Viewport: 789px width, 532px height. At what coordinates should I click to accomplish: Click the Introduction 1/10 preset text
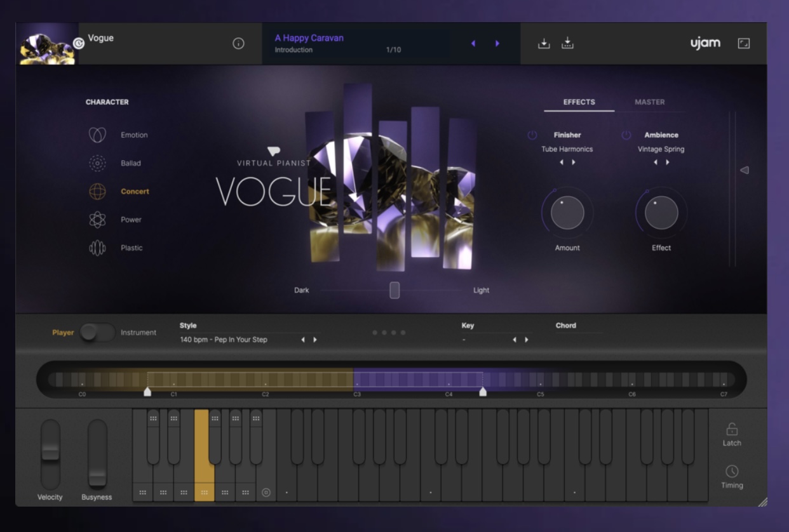pyautogui.click(x=338, y=50)
